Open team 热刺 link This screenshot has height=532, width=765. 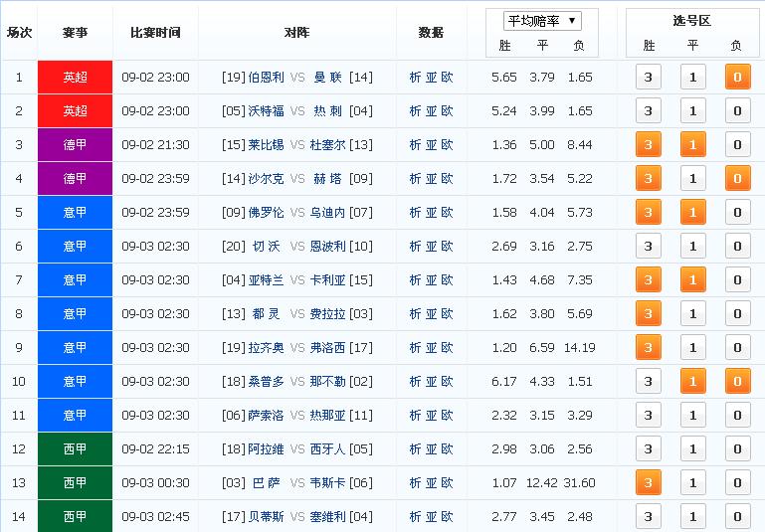[328, 110]
